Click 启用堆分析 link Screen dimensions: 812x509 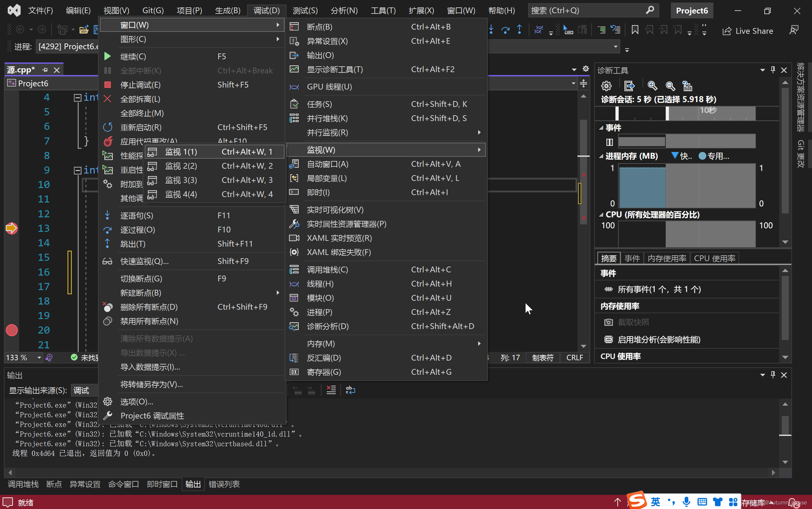click(x=659, y=339)
